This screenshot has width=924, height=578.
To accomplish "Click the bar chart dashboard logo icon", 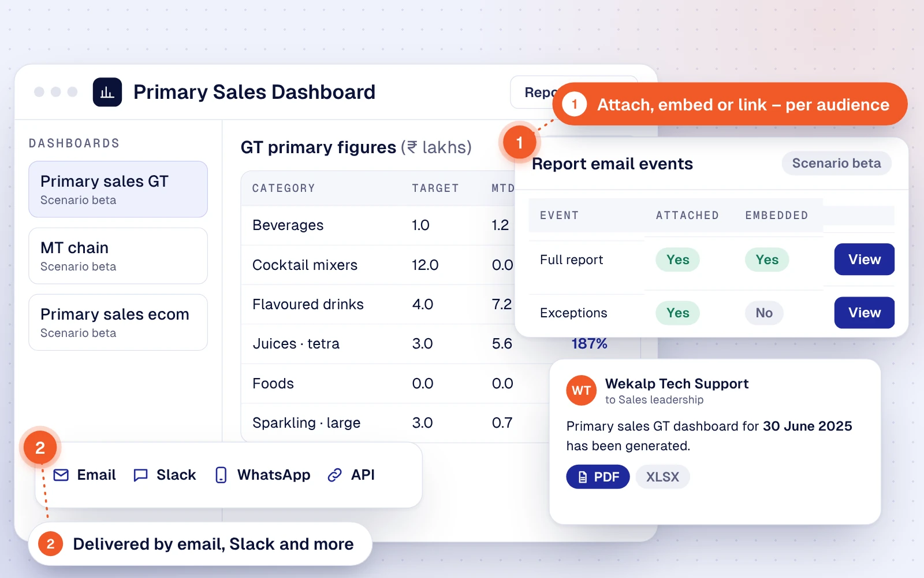I will (x=107, y=92).
